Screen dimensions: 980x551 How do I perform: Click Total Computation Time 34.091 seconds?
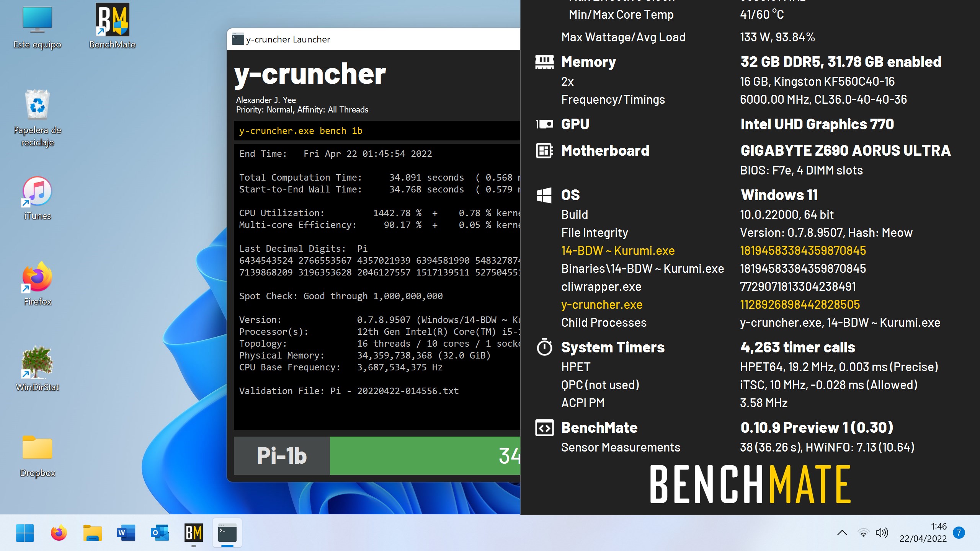[x=379, y=178]
